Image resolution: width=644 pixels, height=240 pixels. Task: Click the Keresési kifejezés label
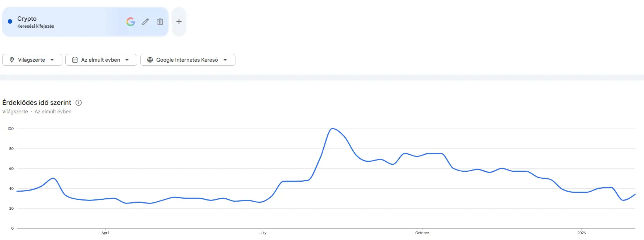[36, 26]
